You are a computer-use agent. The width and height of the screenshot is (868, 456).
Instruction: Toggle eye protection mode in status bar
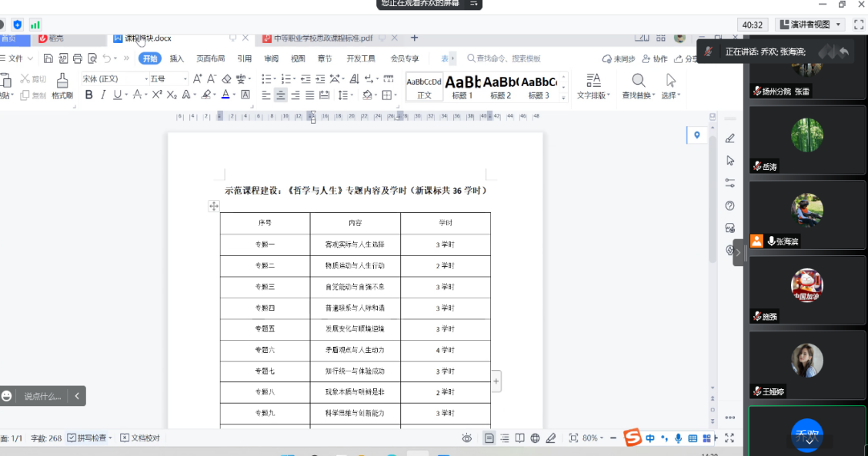click(x=466, y=438)
